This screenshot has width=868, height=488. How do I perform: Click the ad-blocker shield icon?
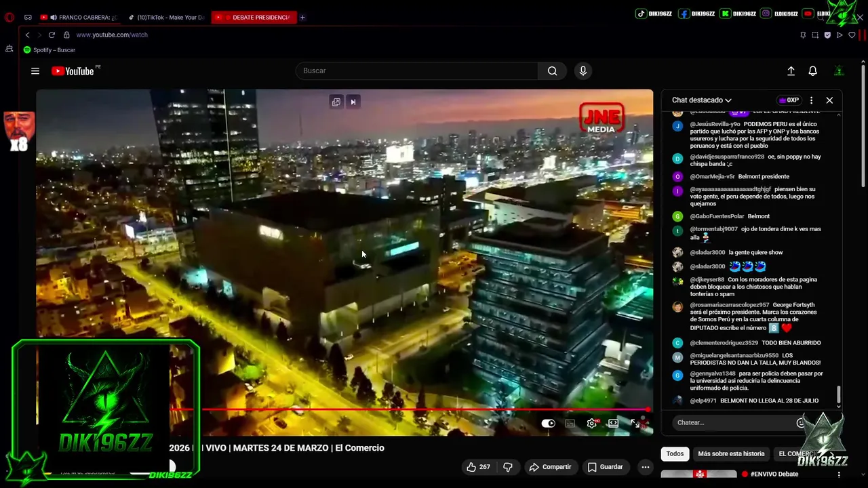pyautogui.click(x=827, y=35)
